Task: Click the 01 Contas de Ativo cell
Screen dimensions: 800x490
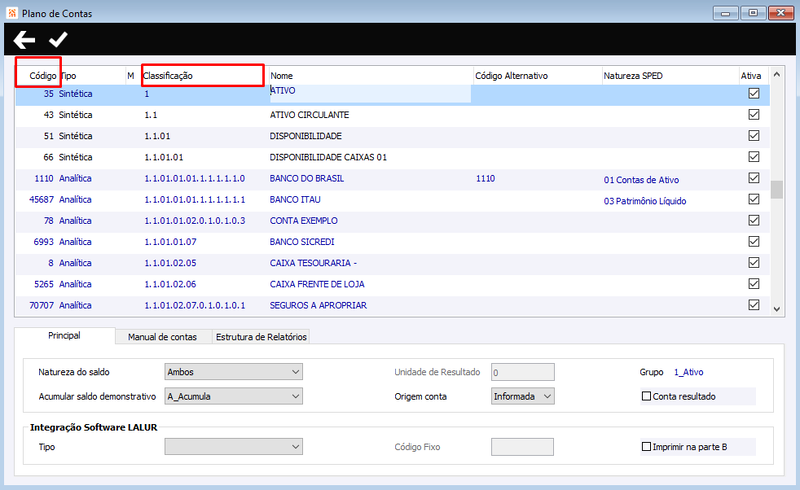Action: 641,180
